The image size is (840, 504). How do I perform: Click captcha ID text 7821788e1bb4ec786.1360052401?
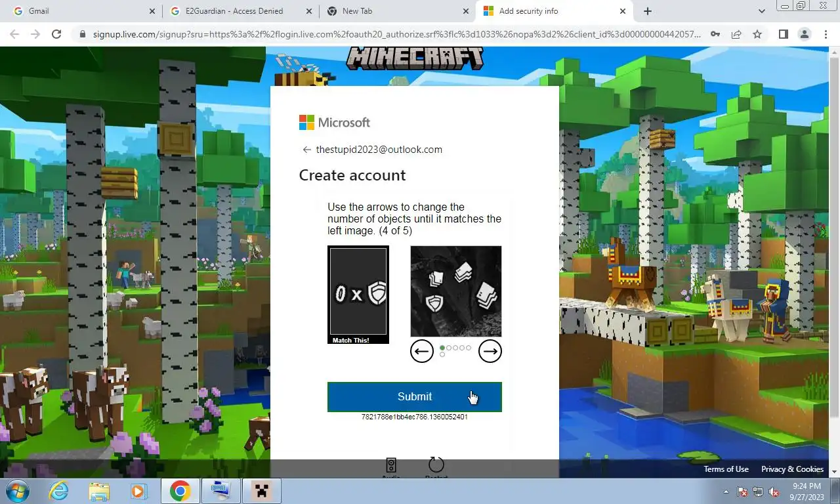point(415,417)
